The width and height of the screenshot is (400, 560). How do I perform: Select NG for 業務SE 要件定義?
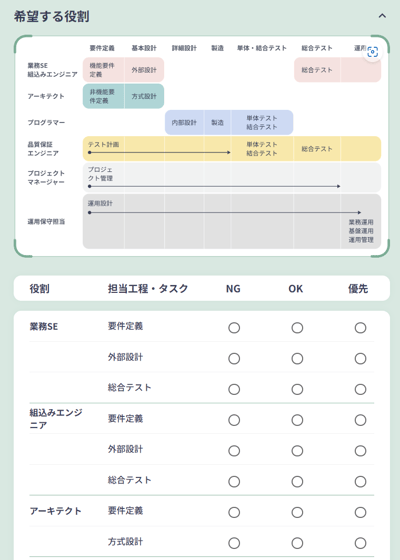pos(234,328)
